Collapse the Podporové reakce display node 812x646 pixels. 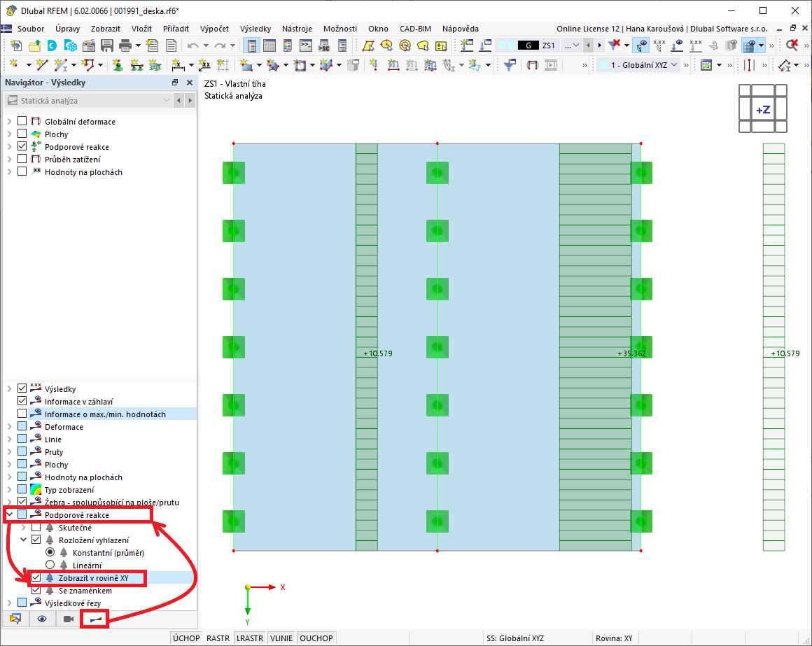point(9,514)
